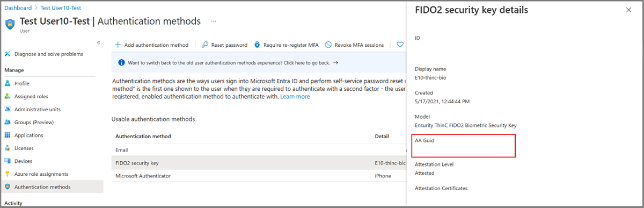Click the Administrative units icon
644x208 pixels.
(8, 110)
